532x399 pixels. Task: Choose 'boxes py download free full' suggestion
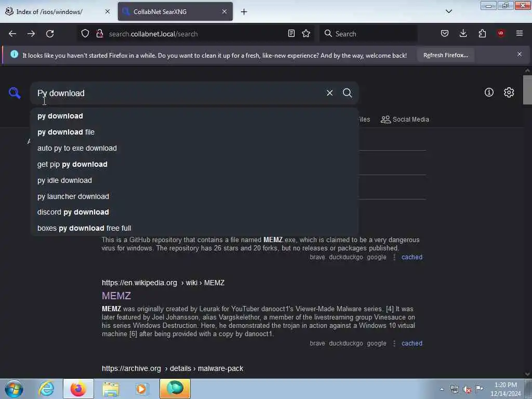point(194,229)
